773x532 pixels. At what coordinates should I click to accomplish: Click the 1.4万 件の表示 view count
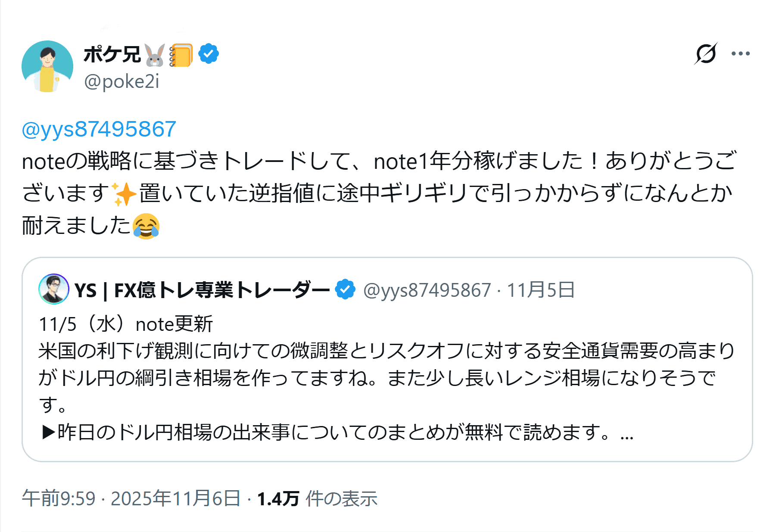(x=317, y=499)
